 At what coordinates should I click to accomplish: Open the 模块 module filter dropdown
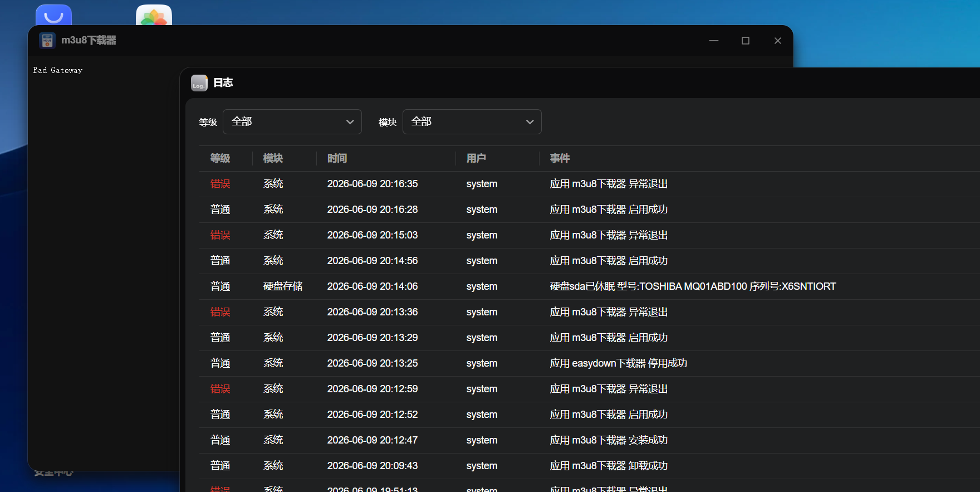(472, 121)
